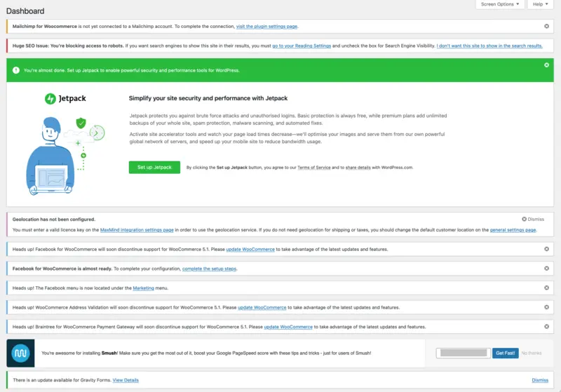This screenshot has width=561, height=392.
Task: Dismiss Facebook for WooCommerce discontinue support notice
Action: [546, 249]
